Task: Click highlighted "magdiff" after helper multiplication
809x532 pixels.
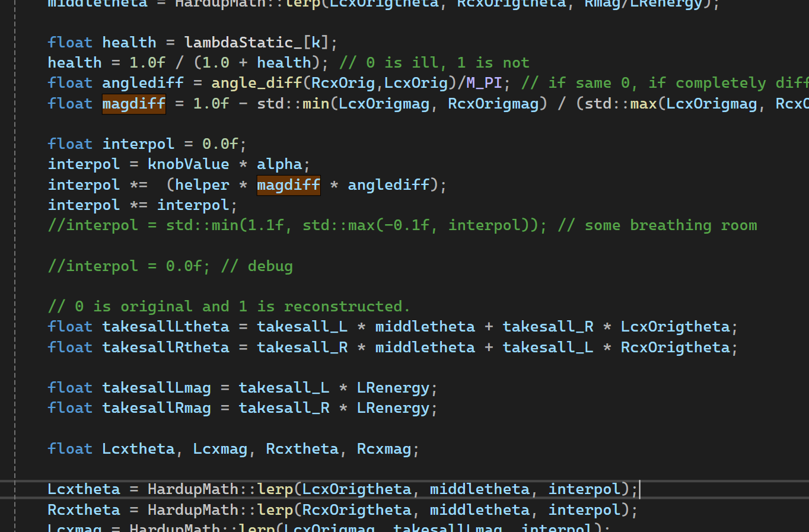Action: 289,185
